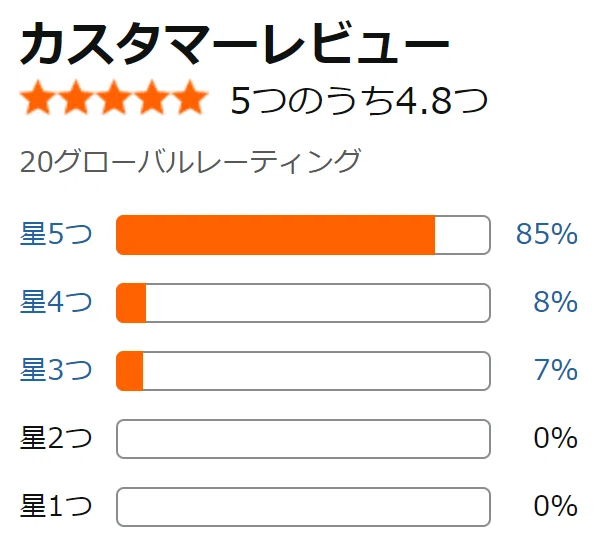
Task: Click the first orange rating star
Action: [x=38, y=98]
